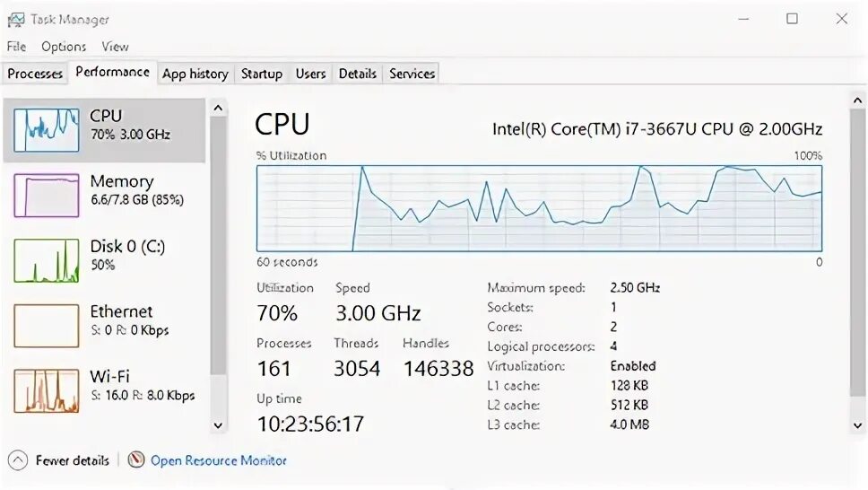Image resolution: width=868 pixels, height=490 pixels.
Task: Switch to the Startup tab
Action: [x=261, y=74]
